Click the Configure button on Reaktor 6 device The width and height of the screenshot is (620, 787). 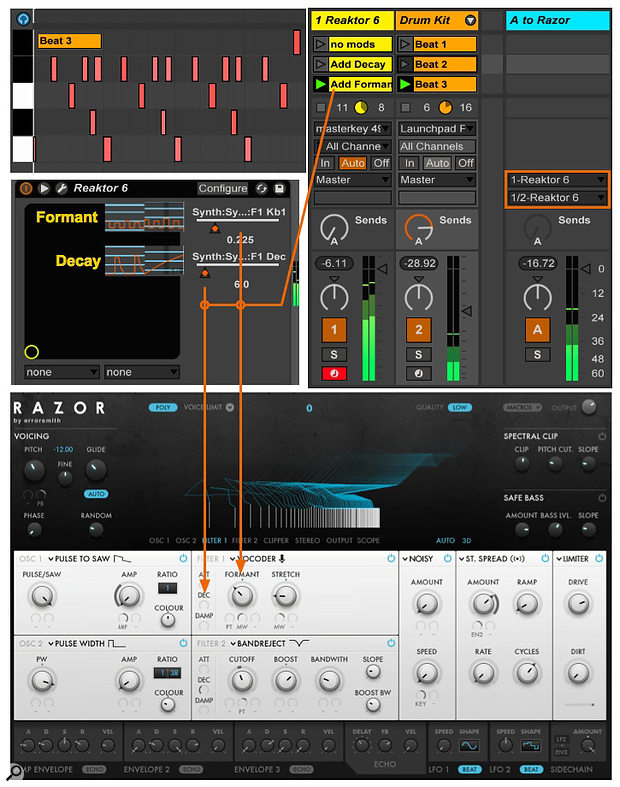222,189
